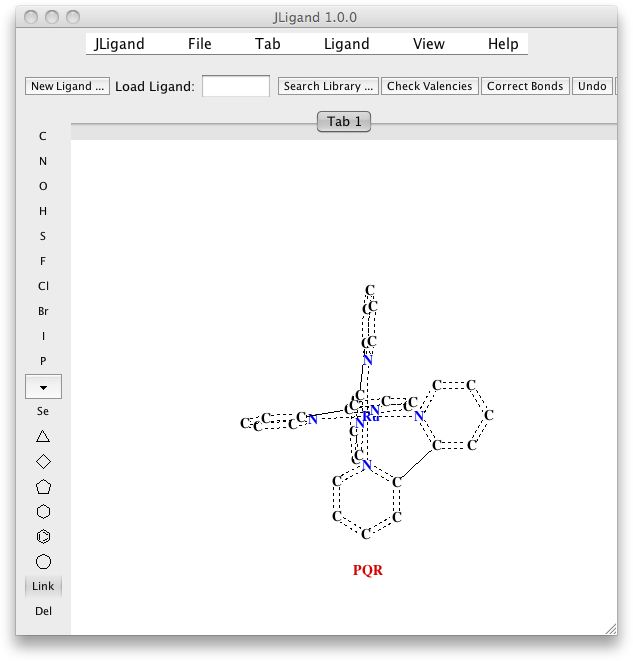Choose the Selenium (Se) element tool

(43, 411)
